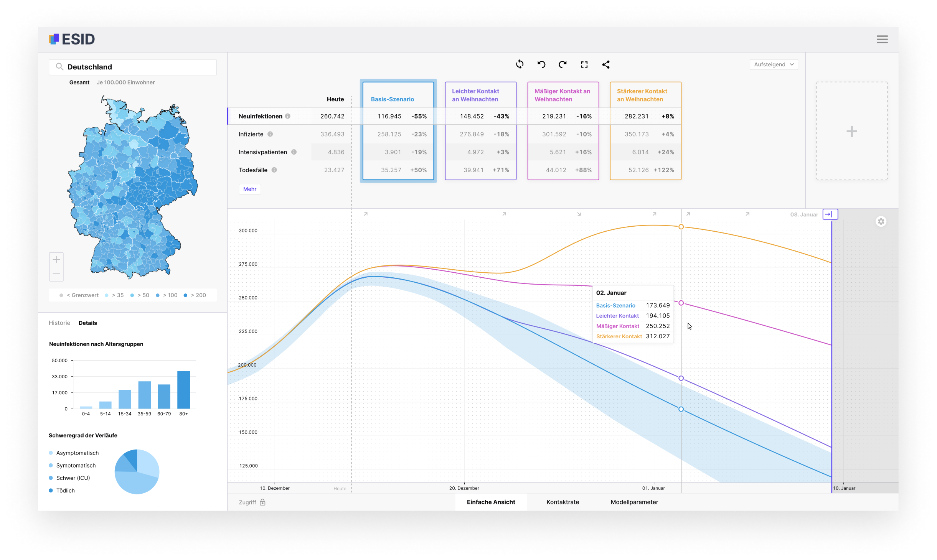The width and height of the screenshot is (937, 560).
Task: Click the blue Basis-Szenario curve marker
Action: [681, 409]
